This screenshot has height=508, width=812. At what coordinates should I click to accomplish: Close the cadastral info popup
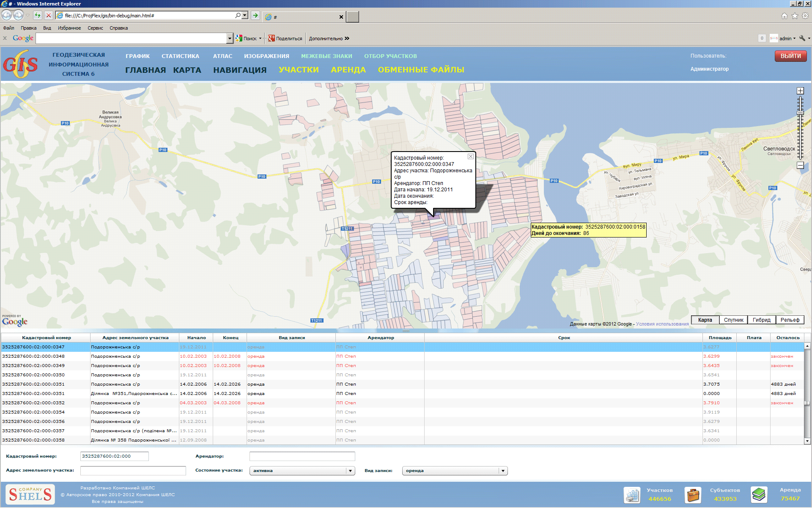pyautogui.click(x=470, y=157)
